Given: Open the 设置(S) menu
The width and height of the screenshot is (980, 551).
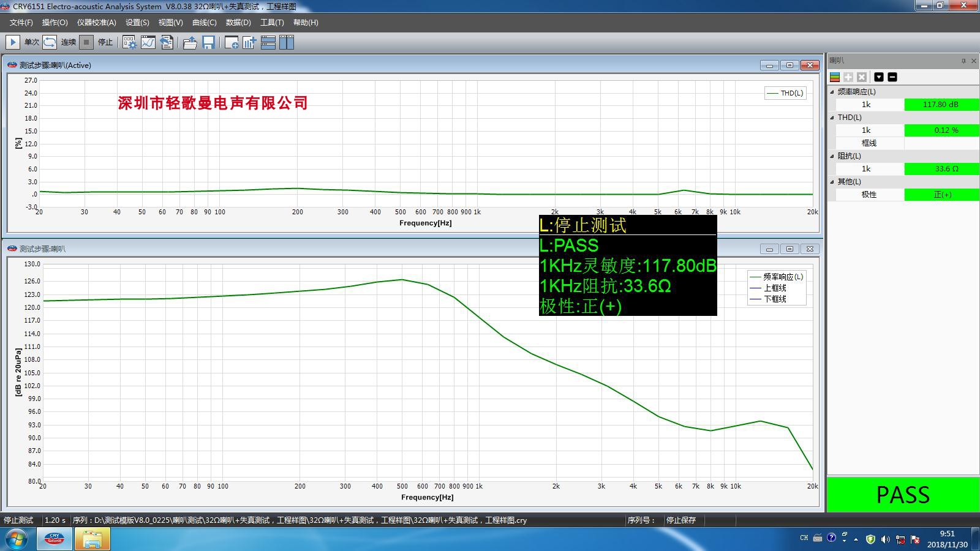Looking at the screenshot, I should [137, 23].
